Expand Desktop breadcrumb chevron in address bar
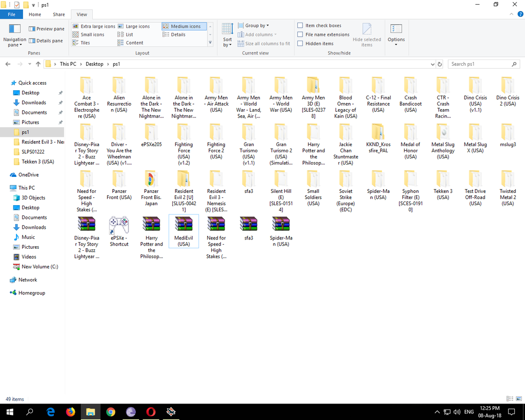525x420 pixels. point(108,64)
